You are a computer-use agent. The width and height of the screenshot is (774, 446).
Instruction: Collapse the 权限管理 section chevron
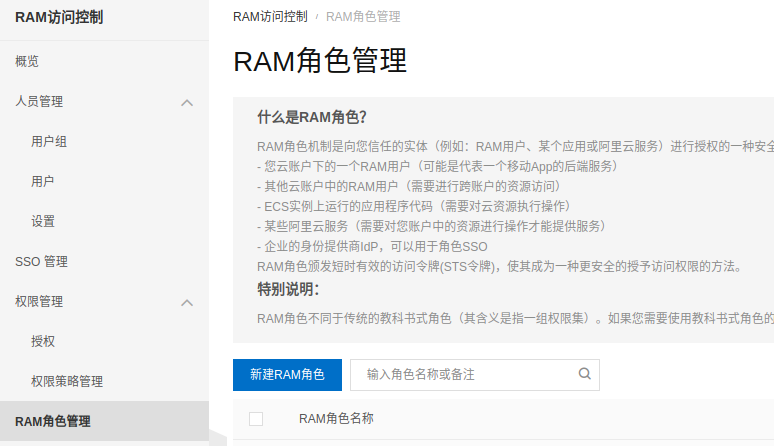click(x=187, y=302)
